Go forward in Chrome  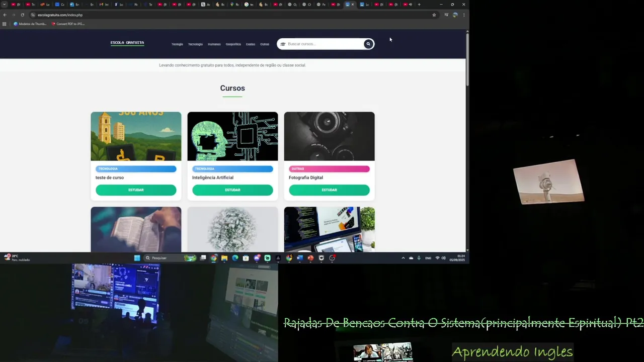(14, 15)
